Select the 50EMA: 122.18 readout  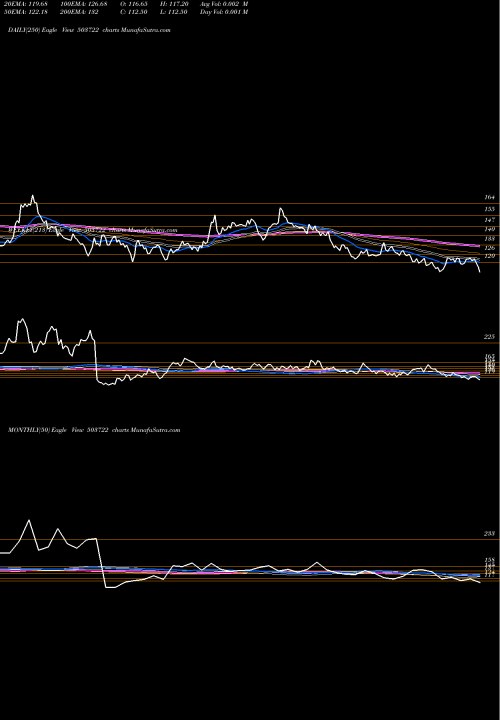click(25, 12)
